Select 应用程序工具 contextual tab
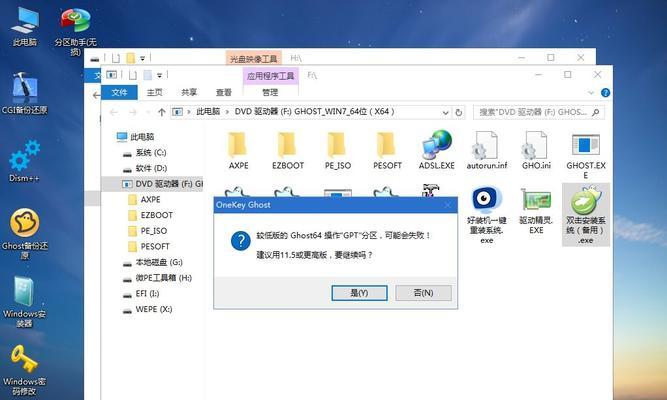Screen dimensions: 667x400 [271, 76]
